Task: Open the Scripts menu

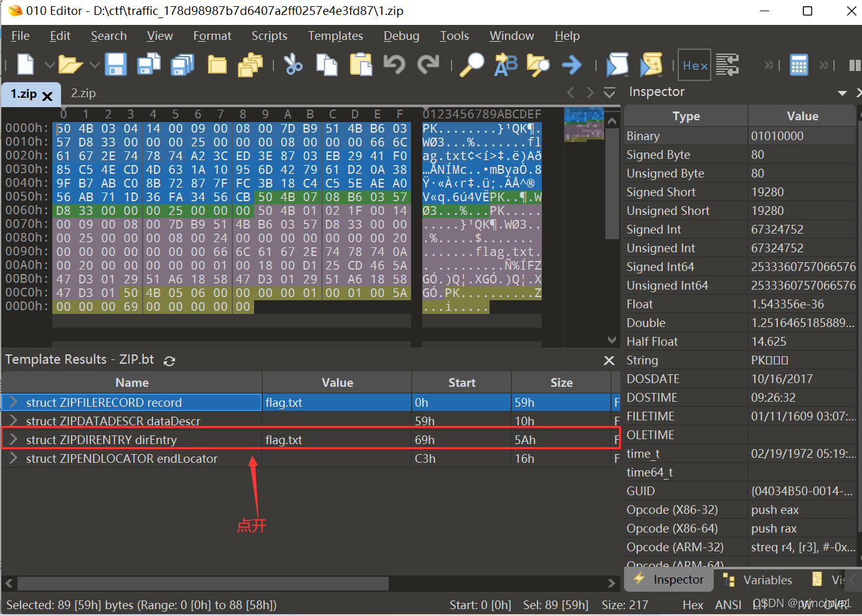Action: [269, 36]
